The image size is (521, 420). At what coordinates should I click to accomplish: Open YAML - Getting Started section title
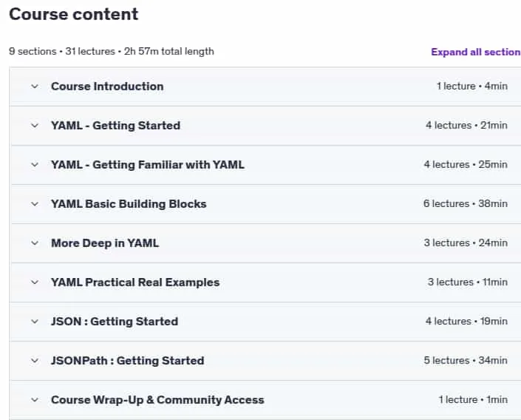coord(115,126)
